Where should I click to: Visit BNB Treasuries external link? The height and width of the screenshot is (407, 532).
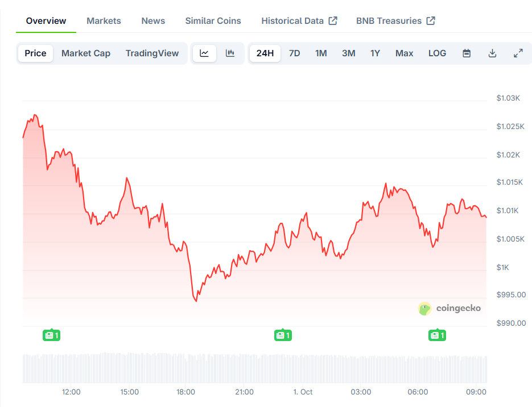[395, 21]
